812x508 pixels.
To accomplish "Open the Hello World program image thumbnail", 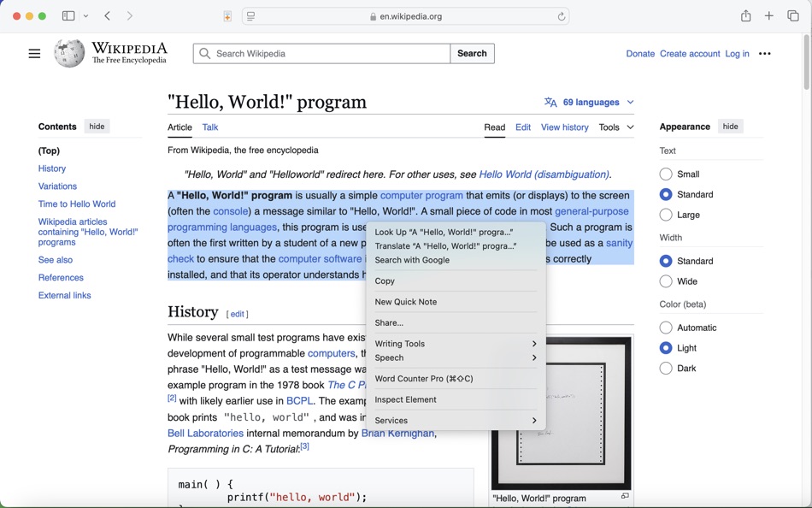I will tap(562, 413).
